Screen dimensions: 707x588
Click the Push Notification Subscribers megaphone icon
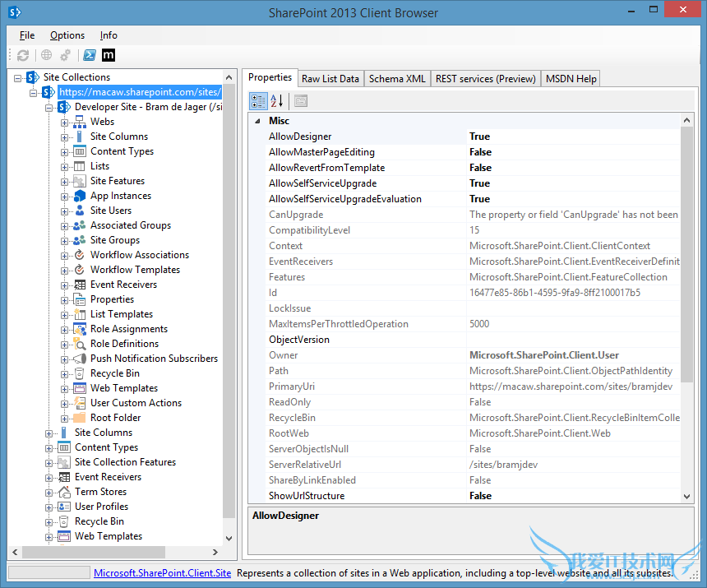point(80,359)
